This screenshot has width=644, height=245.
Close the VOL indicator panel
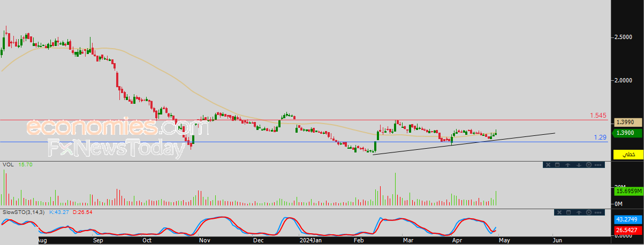[548, 165]
